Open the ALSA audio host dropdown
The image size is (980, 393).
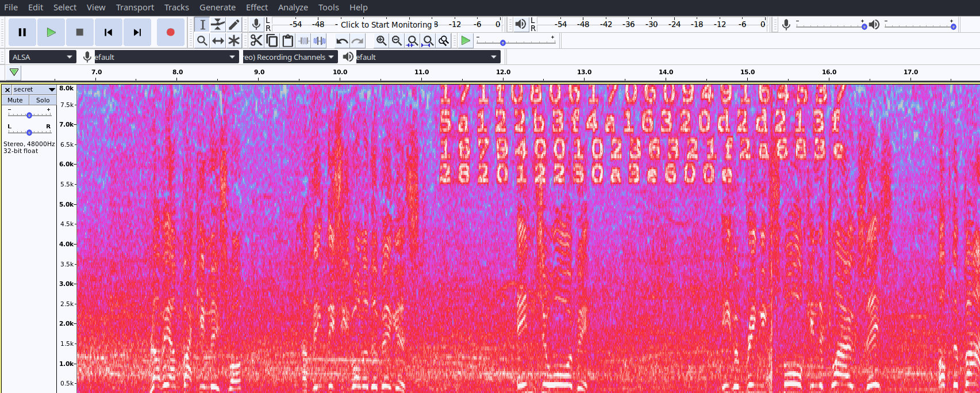pos(43,57)
